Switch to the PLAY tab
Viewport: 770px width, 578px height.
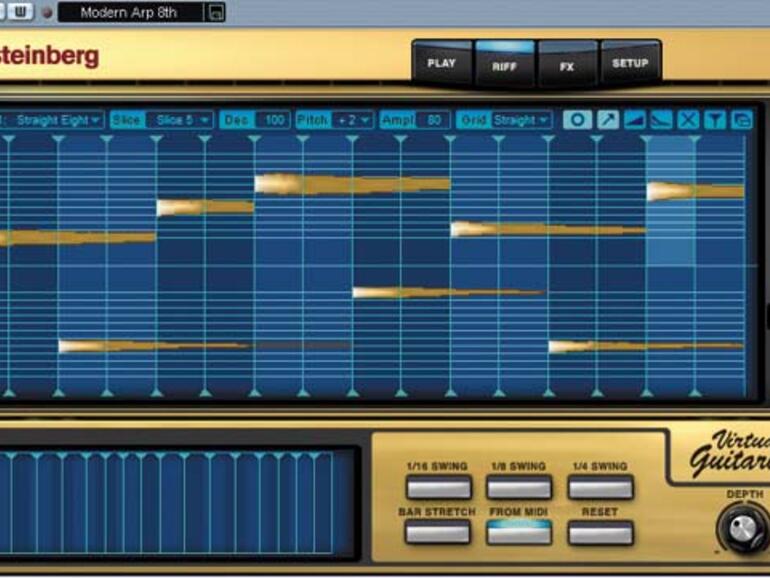(442, 64)
